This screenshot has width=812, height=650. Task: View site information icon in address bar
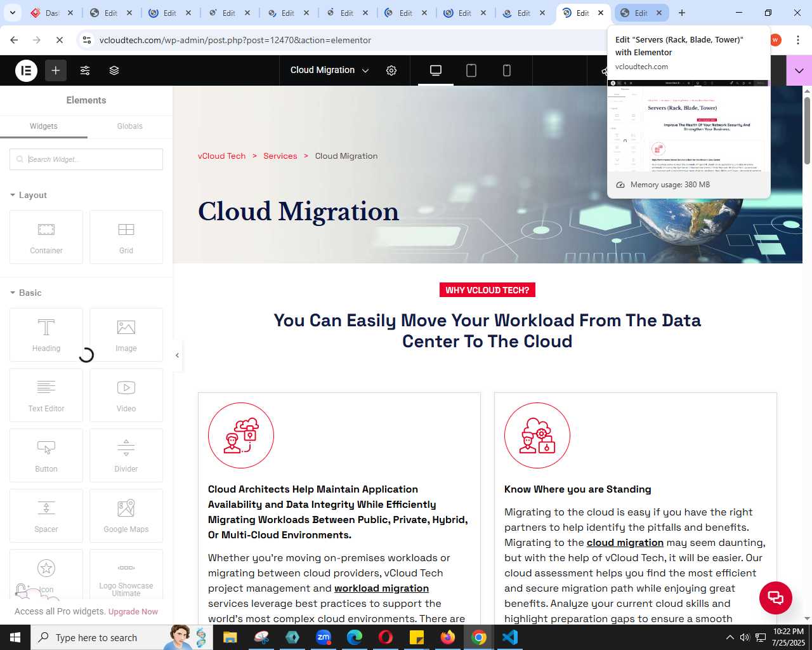pos(87,40)
